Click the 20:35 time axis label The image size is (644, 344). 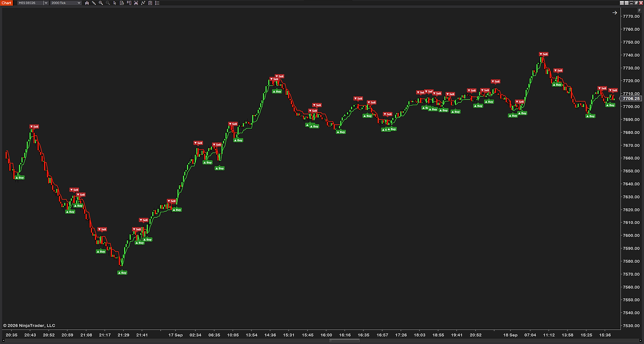pos(12,335)
